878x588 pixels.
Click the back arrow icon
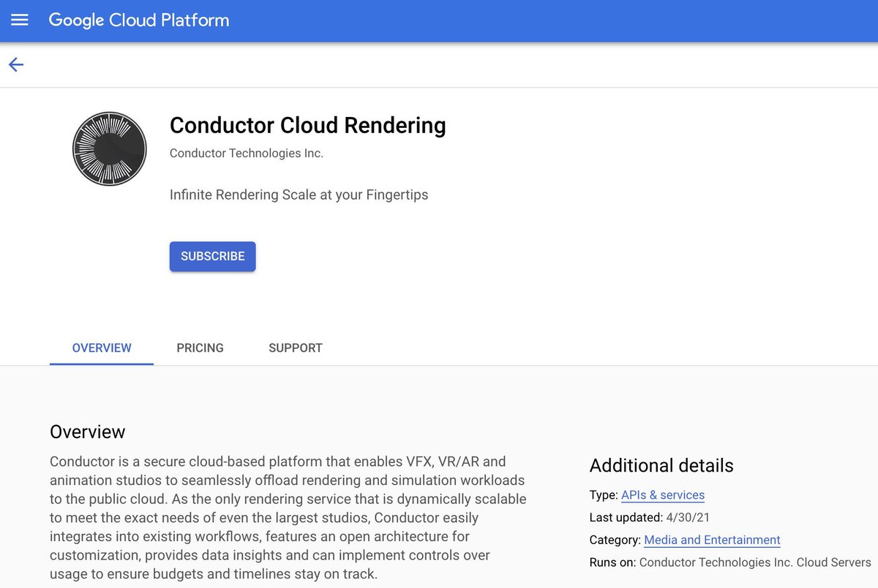coord(16,65)
